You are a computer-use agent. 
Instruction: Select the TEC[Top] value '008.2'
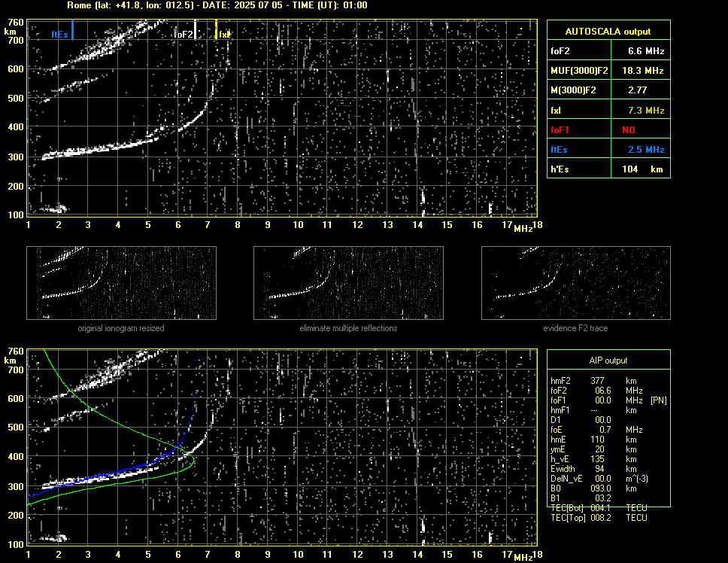pyautogui.click(x=601, y=518)
